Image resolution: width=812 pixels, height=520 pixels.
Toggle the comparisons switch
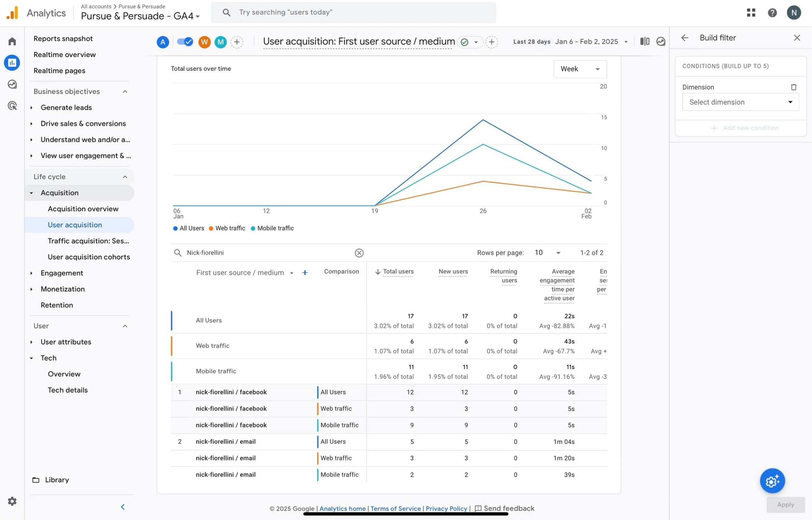click(185, 42)
